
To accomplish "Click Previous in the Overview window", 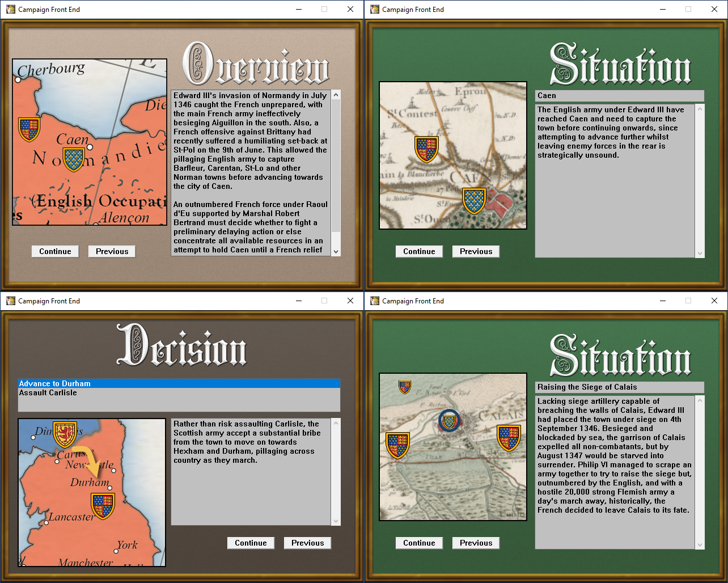I will pyautogui.click(x=112, y=251).
